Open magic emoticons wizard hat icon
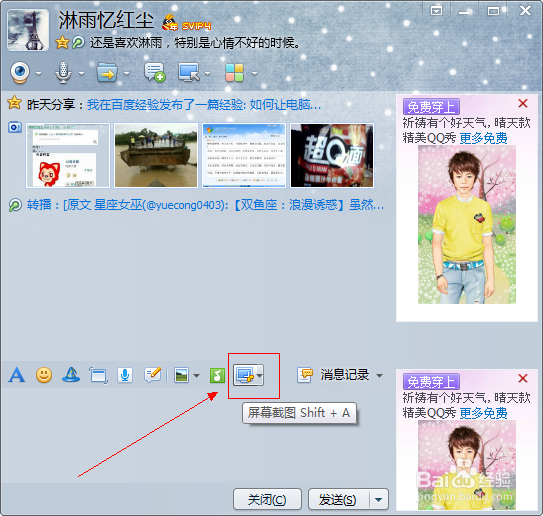The height and width of the screenshot is (516, 543). pos(71,375)
